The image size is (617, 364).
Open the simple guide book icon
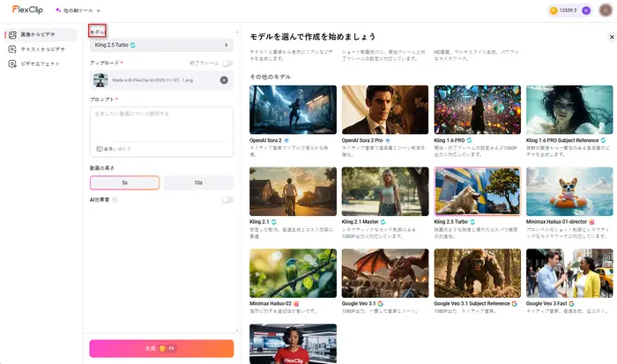point(100,149)
